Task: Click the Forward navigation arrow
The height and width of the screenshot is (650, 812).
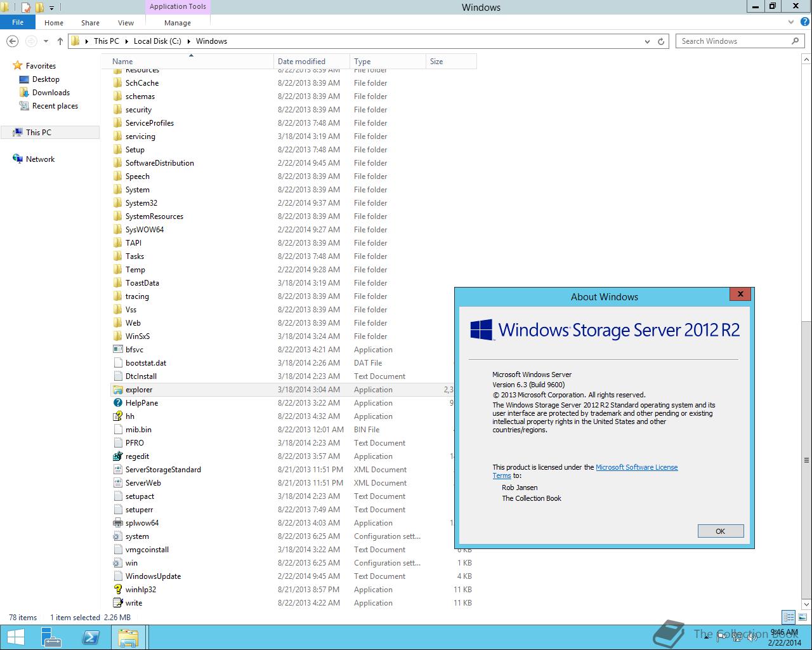Action: point(30,41)
